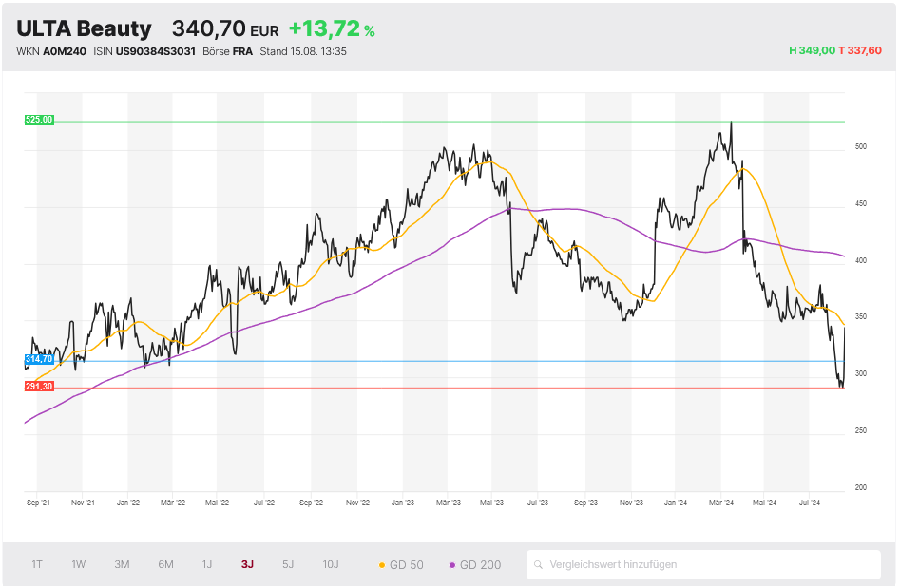Click the 450 price axis label
Screen dimensions: 900x588
(x=860, y=203)
